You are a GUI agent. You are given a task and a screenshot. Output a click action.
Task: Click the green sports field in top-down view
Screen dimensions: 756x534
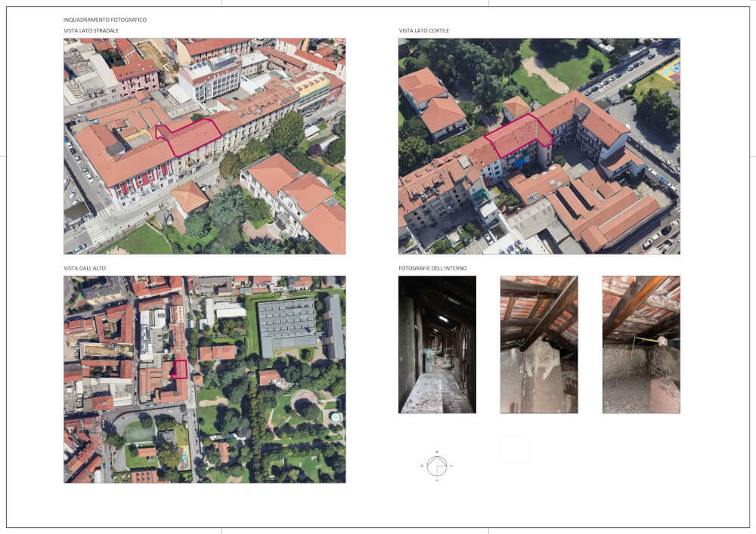click(138, 433)
